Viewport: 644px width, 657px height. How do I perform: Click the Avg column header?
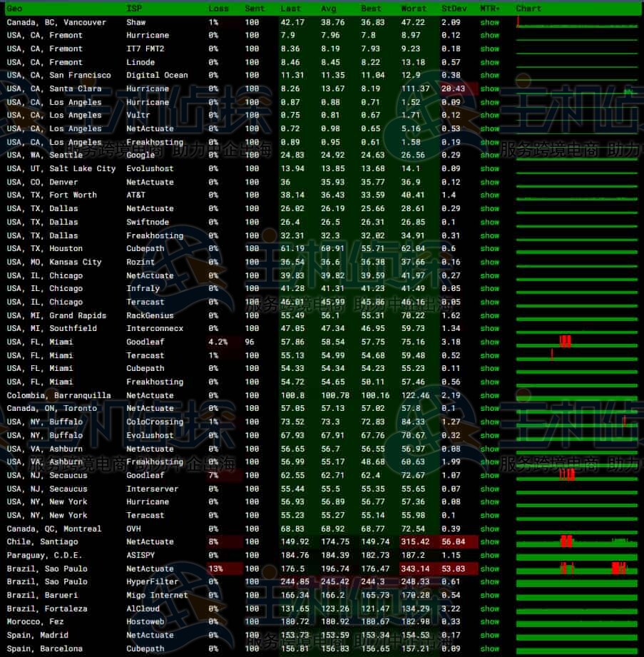point(329,9)
